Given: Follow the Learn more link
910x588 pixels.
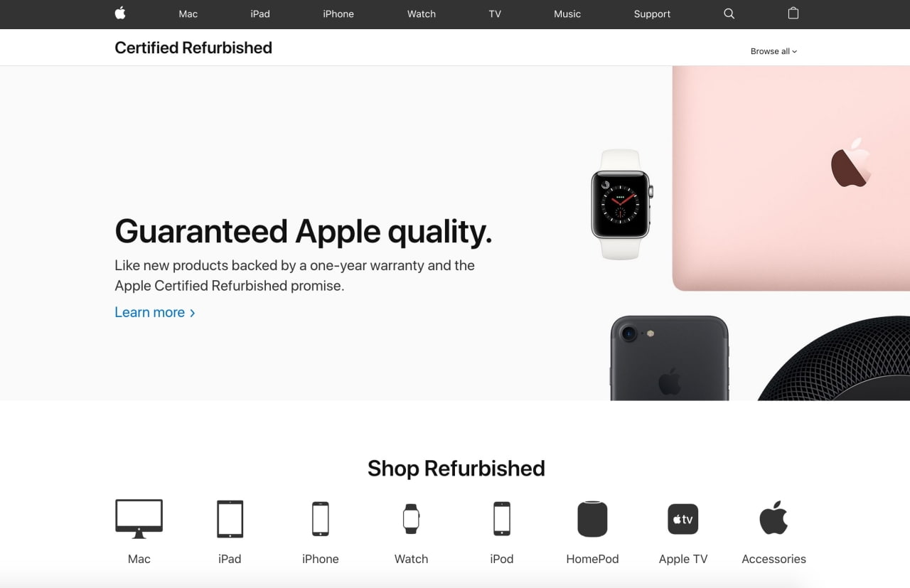Looking at the screenshot, I should point(155,312).
